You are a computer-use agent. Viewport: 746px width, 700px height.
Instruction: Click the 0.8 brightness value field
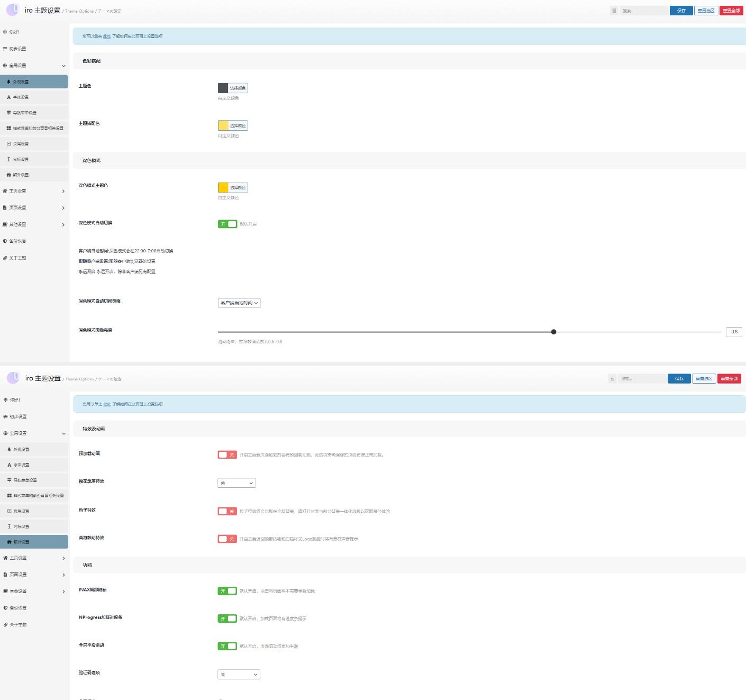coord(734,332)
